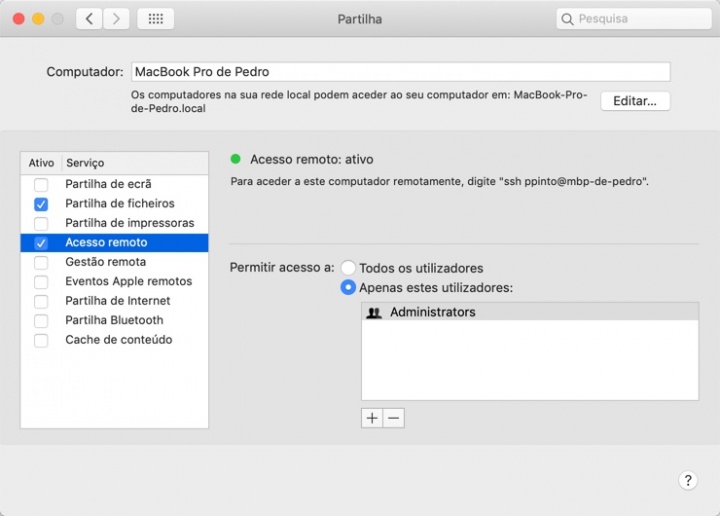Click the minus button to remove user
This screenshot has height=516, width=720.
tap(394, 418)
